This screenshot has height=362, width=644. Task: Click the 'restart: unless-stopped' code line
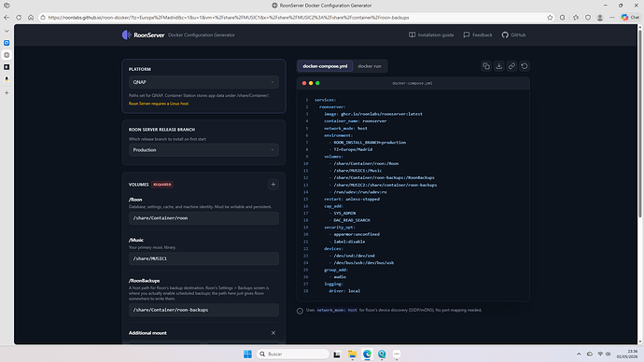352,199
